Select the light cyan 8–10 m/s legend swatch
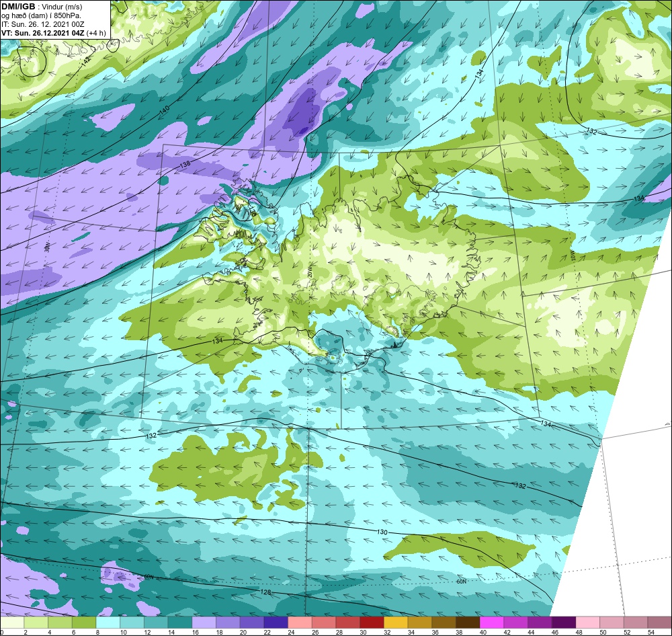Viewport: 672px width, 636px height. click(108, 623)
